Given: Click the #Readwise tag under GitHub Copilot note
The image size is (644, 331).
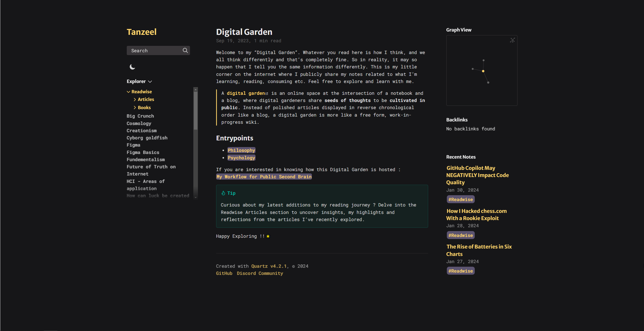Looking at the screenshot, I should [x=460, y=200].
